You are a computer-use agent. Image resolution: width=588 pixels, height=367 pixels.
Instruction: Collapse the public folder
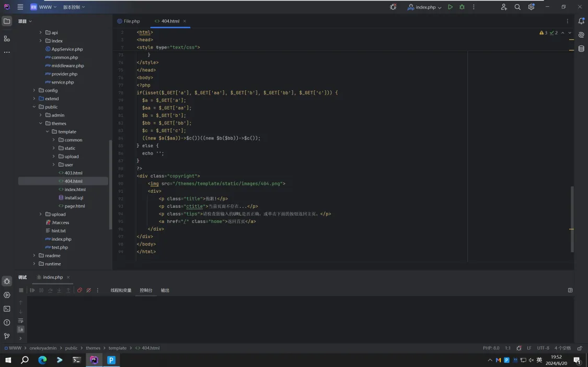pyautogui.click(x=34, y=106)
